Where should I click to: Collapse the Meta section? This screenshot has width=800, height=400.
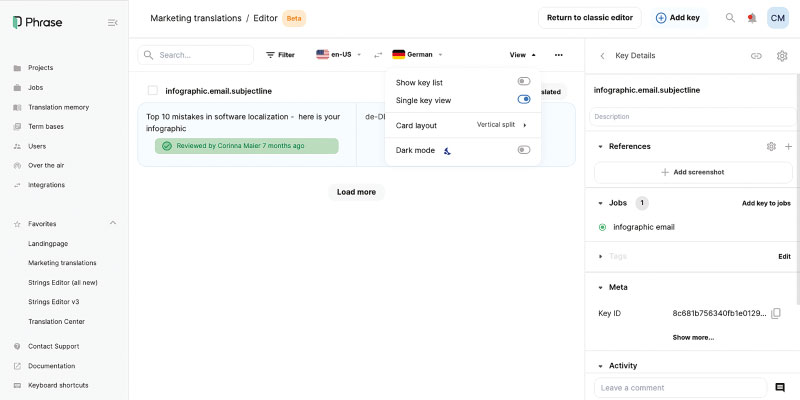point(601,287)
